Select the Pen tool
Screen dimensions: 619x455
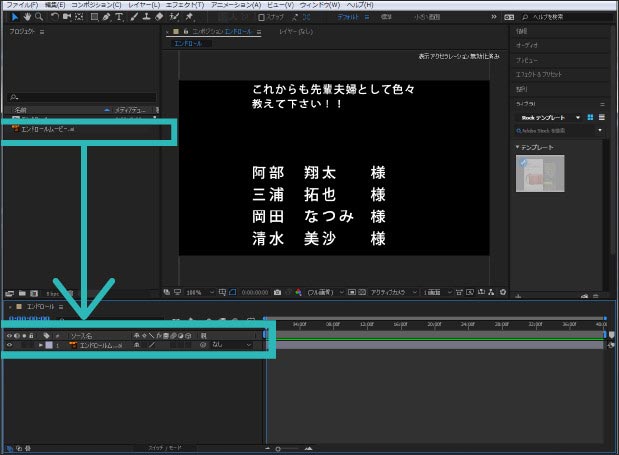click(107, 17)
